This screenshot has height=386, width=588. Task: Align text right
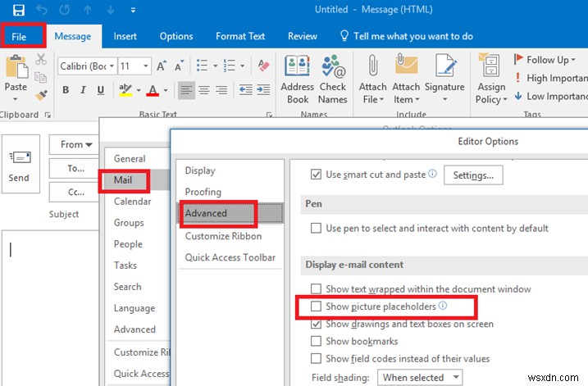pyautogui.click(x=221, y=90)
